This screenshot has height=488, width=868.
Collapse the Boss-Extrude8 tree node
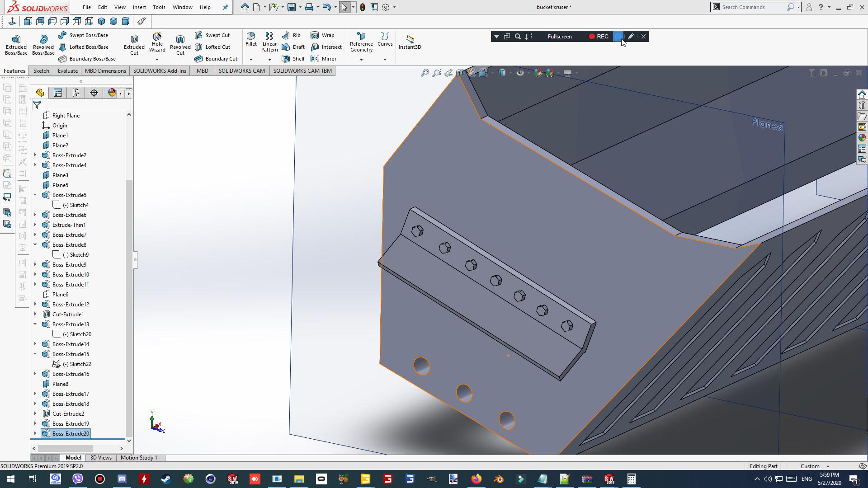click(35, 244)
